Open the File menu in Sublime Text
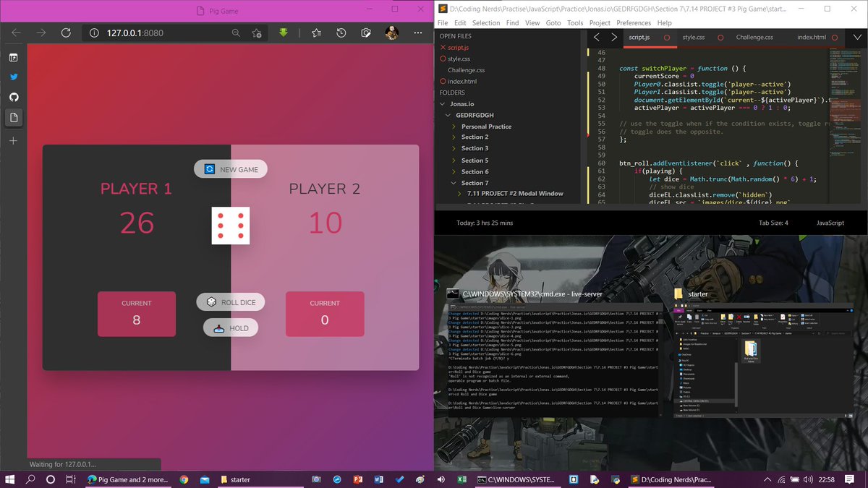 442,22
